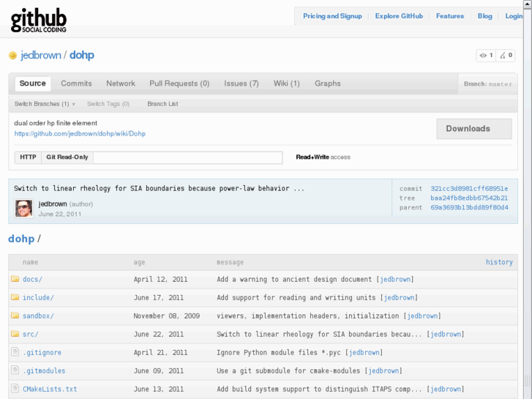
Task: Open the Wiki (1) tab
Action: point(287,83)
